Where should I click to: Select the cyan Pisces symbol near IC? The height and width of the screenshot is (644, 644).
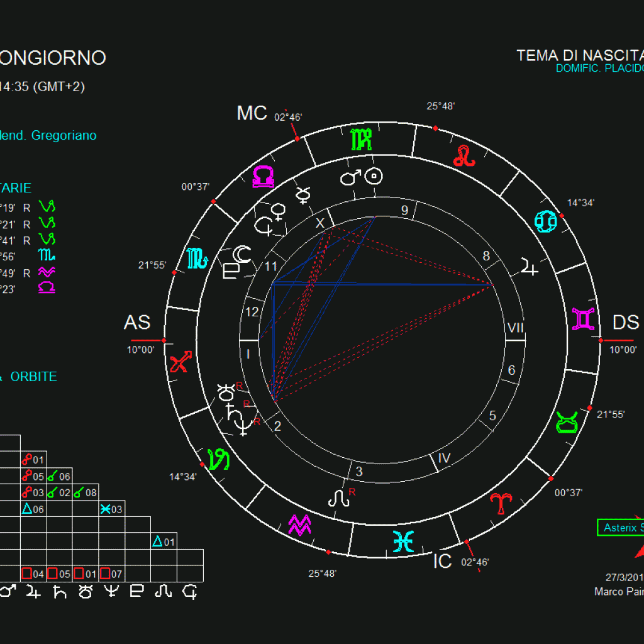click(x=402, y=541)
